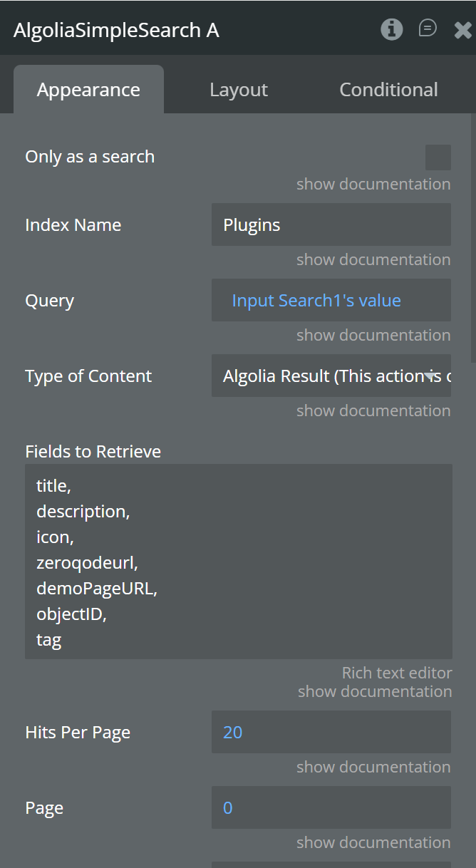Edit the Input Search1's value query expression
Viewport: 476px width, 868px height.
pos(316,301)
